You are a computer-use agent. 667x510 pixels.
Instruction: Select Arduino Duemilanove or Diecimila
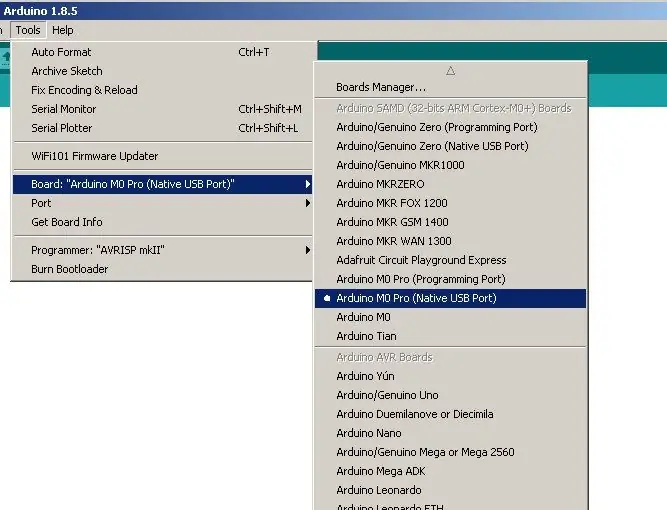450,414
